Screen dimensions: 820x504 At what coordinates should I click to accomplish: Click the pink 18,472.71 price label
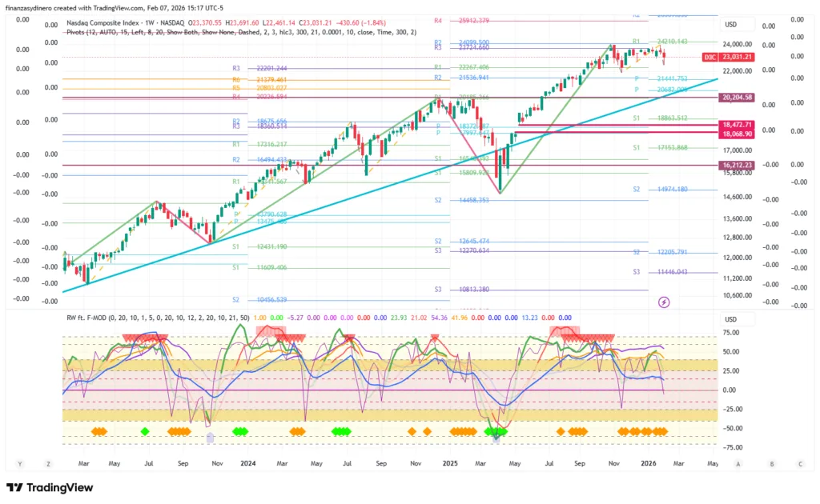tap(737, 125)
